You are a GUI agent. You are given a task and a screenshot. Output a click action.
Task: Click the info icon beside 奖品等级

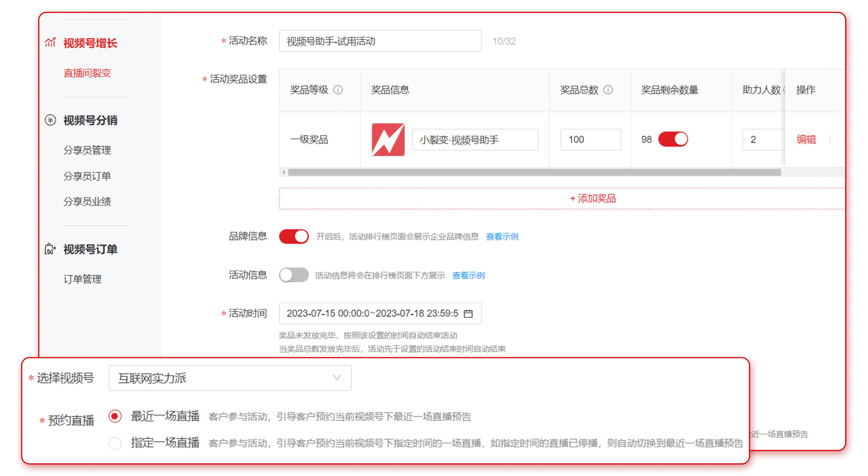click(338, 90)
